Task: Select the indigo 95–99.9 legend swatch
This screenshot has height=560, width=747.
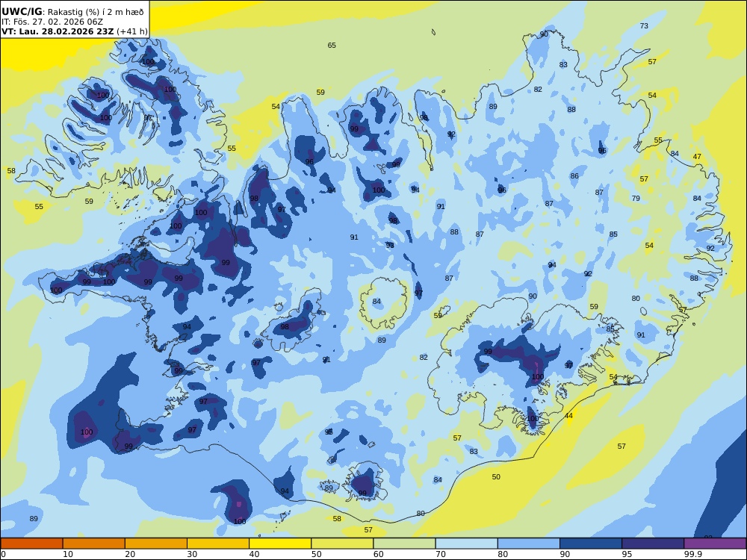Action: point(653,544)
